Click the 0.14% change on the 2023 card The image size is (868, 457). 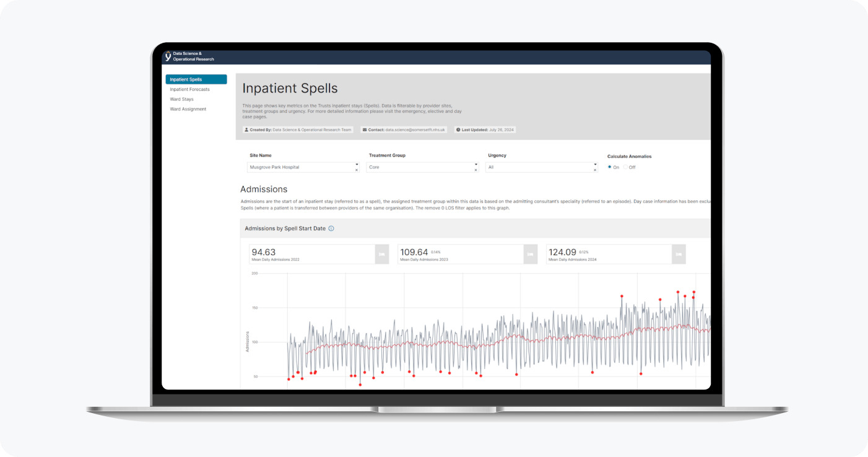click(436, 252)
